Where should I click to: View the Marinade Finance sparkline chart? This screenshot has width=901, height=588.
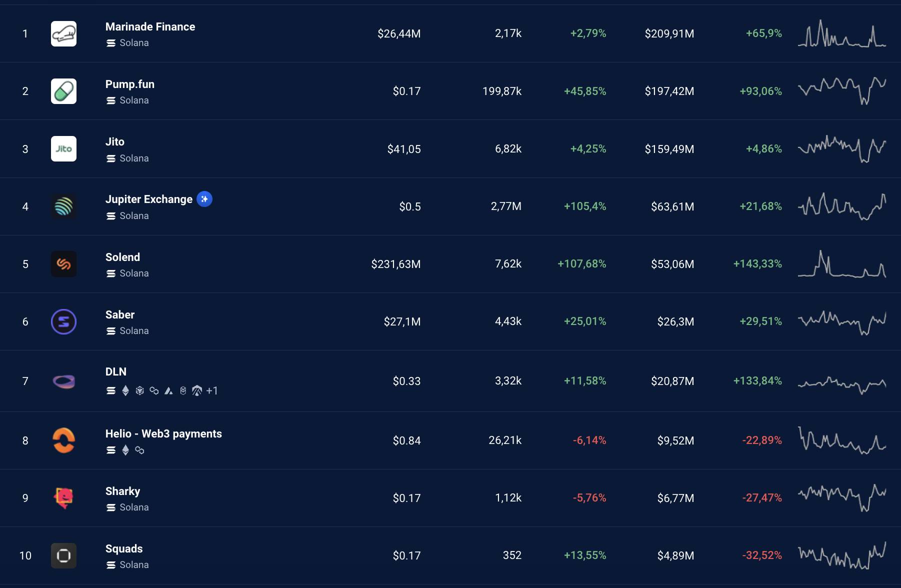[842, 33]
